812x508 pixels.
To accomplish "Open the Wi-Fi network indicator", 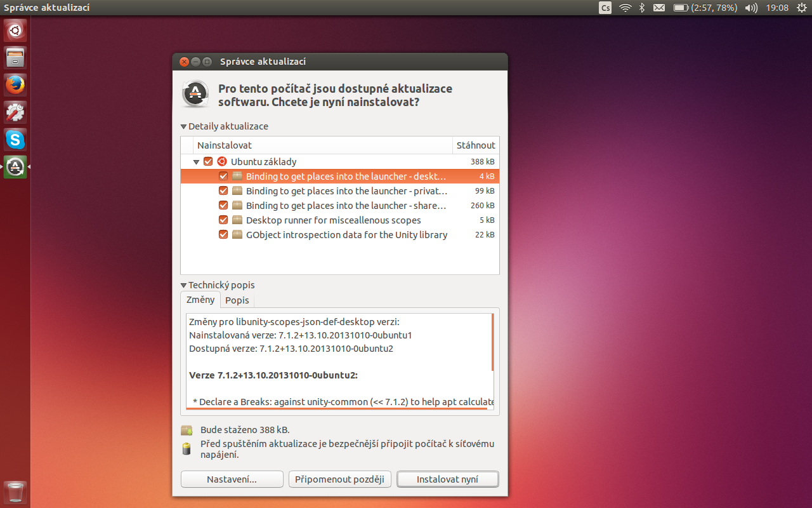I will tap(625, 8).
